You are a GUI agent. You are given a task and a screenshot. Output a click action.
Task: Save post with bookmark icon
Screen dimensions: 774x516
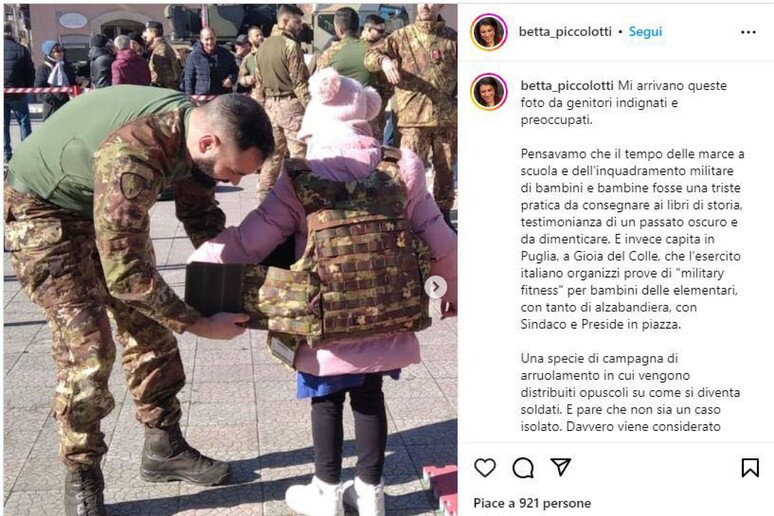(x=750, y=467)
